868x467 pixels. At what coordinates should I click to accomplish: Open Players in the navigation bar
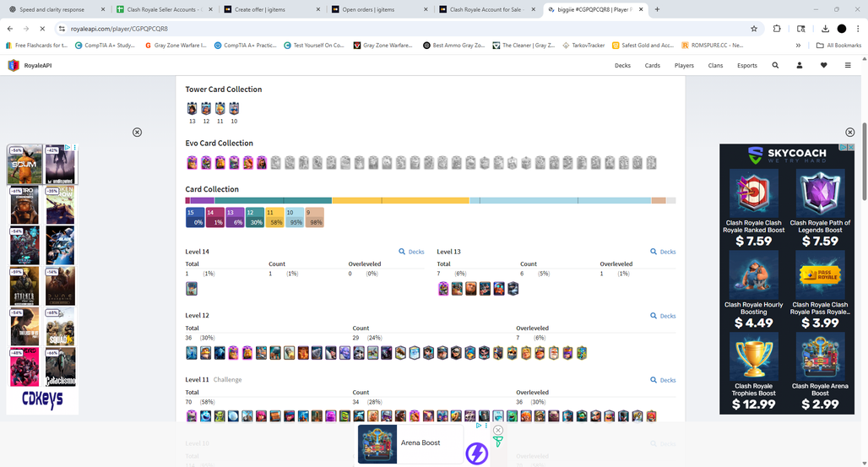pos(684,65)
